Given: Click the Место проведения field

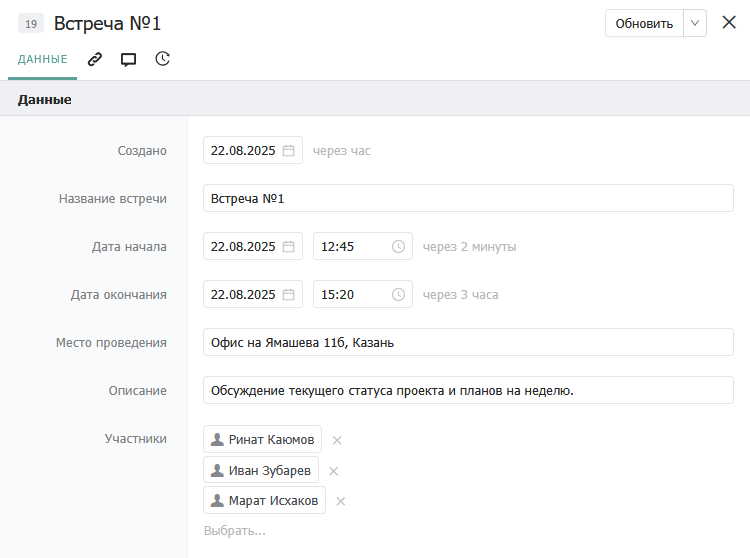Looking at the screenshot, I should [468, 342].
